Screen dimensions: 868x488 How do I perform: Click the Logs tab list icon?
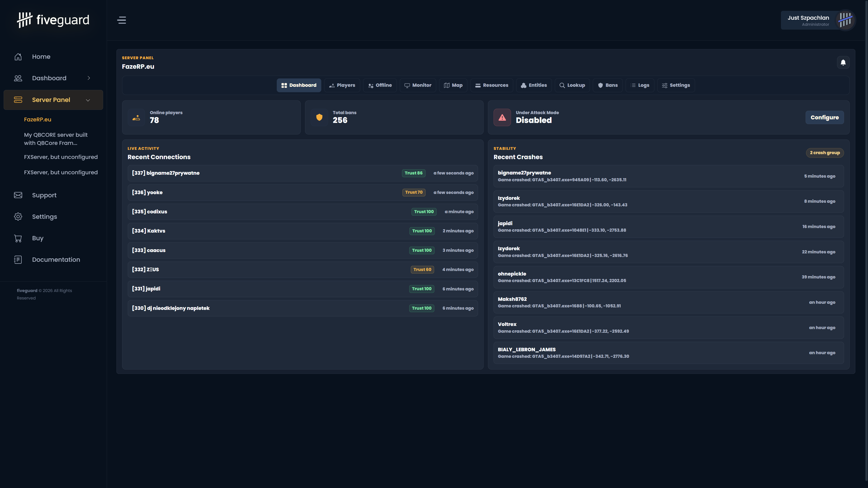(x=633, y=85)
